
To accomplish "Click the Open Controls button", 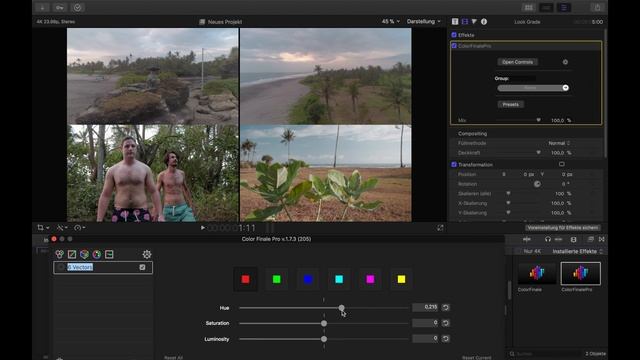I will [x=518, y=62].
